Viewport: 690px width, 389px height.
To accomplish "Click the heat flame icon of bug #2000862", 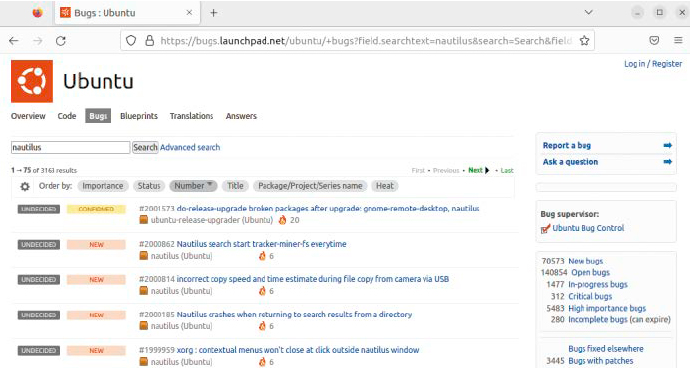I will [x=262, y=256].
